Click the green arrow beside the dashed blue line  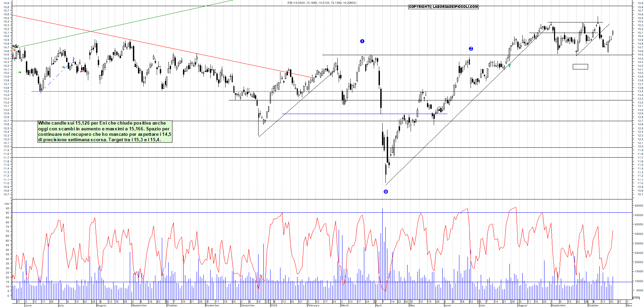pos(63,67)
